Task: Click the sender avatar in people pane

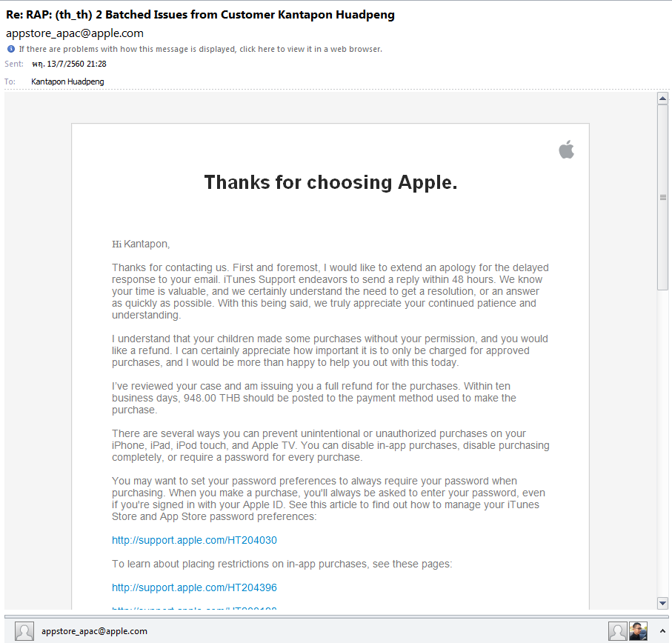Action: (24, 631)
